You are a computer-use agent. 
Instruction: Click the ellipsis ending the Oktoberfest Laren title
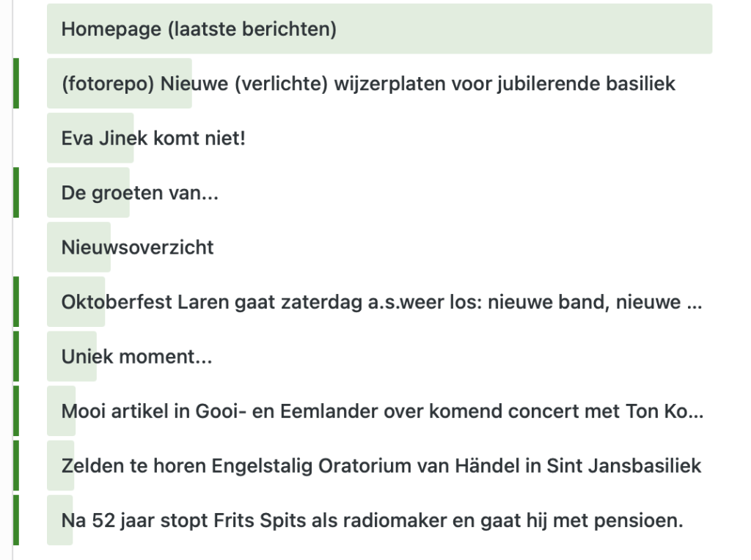(x=695, y=303)
